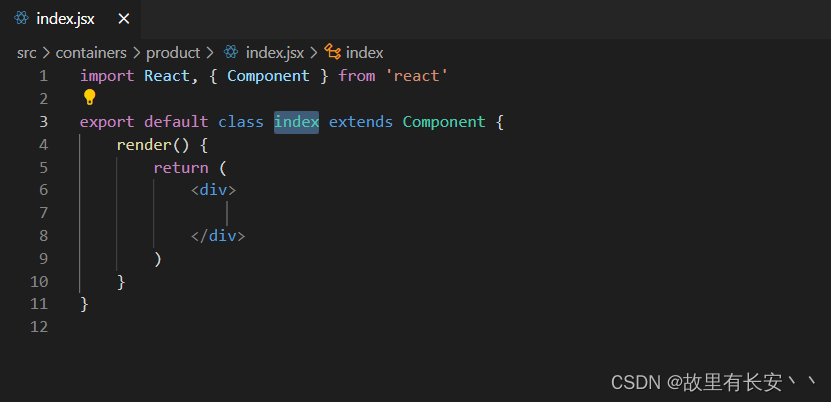Click 'React' identifier on line 1
The height and width of the screenshot is (402, 831).
click(x=167, y=76)
